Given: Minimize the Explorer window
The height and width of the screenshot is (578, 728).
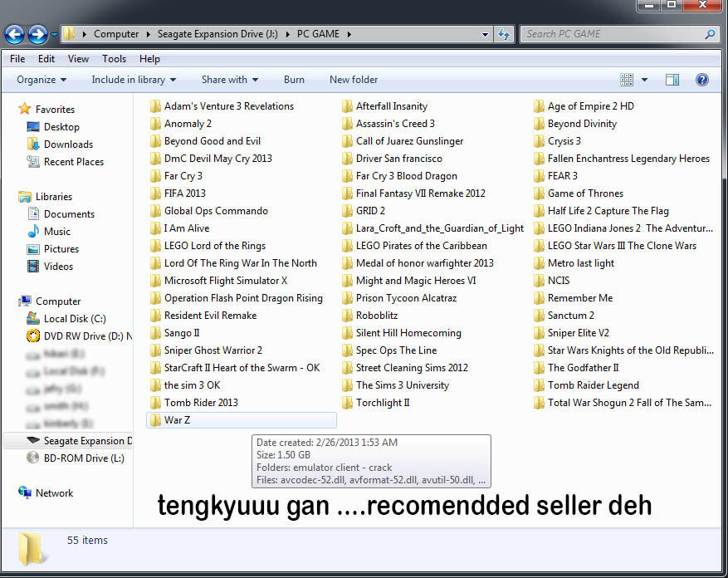Looking at the screenshot, I should (649, 5).
